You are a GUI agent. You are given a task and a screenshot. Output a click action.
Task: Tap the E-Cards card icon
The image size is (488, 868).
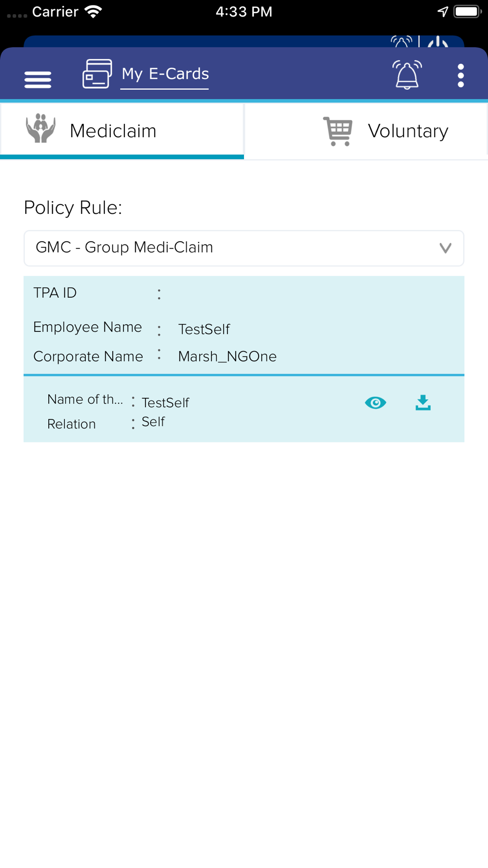click(97, 74)
